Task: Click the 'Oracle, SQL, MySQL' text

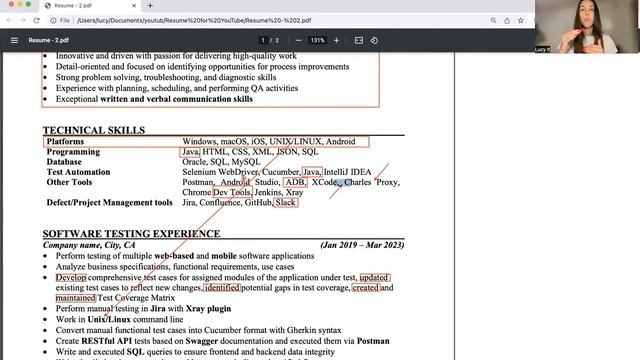Action: pos(221,162)
